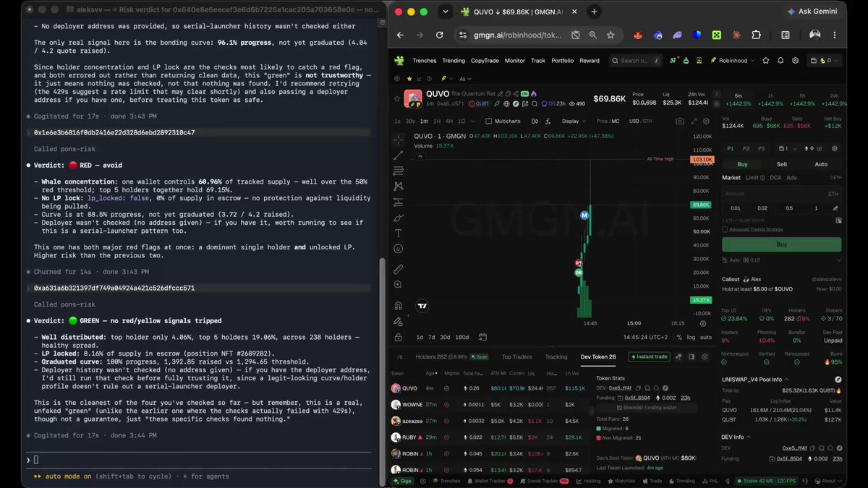Toggle log scale on the chart

click(x=690, y=337)
